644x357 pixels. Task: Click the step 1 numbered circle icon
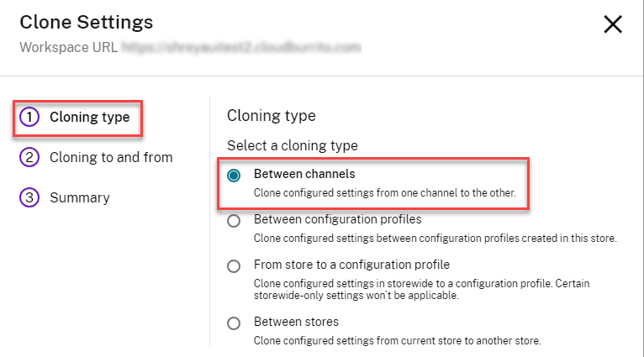click(29, 118)
